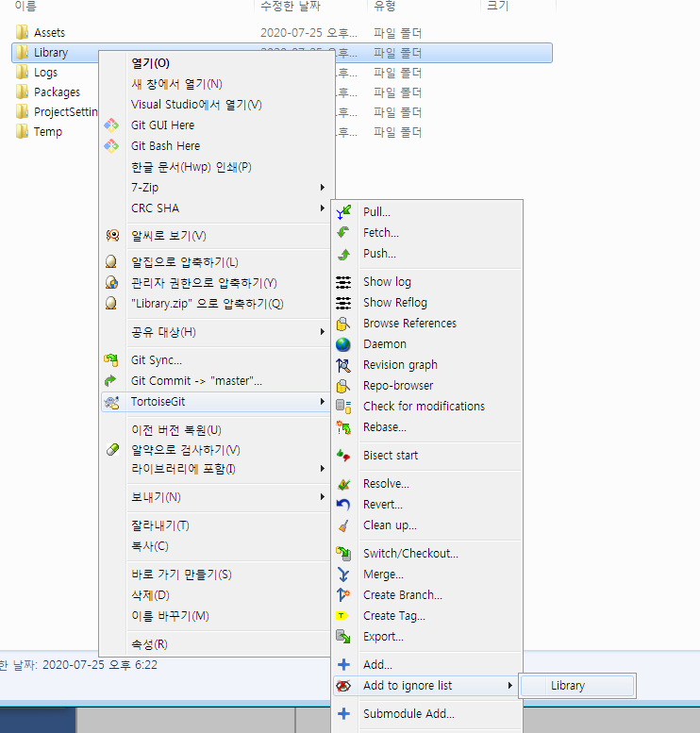Click the Clean up broom icon
The width and height of the screenshot is (700, 733).
coord(343,525)
